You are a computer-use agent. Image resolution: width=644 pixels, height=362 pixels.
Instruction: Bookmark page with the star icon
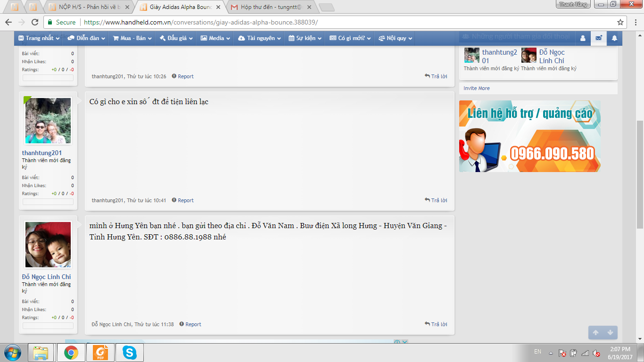(x=620, y=22)
